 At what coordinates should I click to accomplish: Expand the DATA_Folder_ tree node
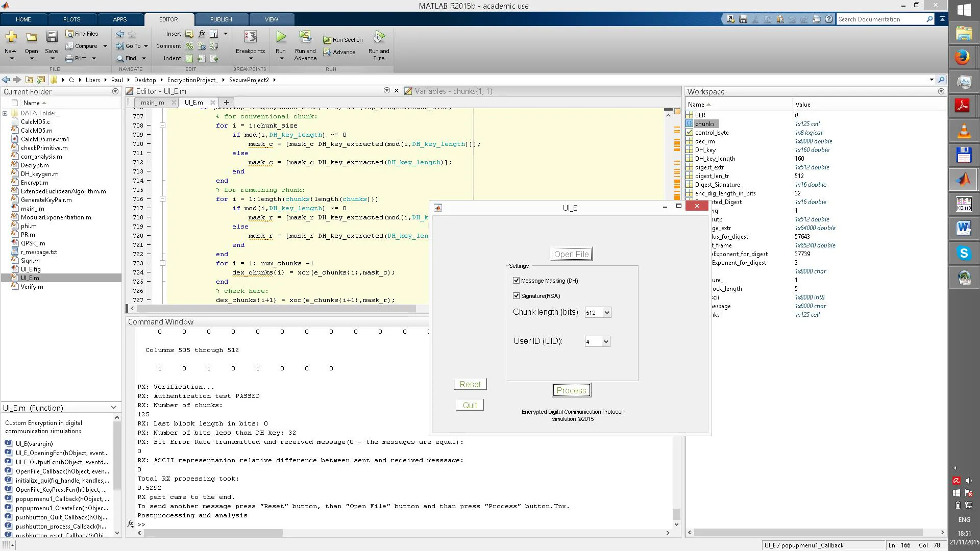pyautogui.click(x=5, y=113)
